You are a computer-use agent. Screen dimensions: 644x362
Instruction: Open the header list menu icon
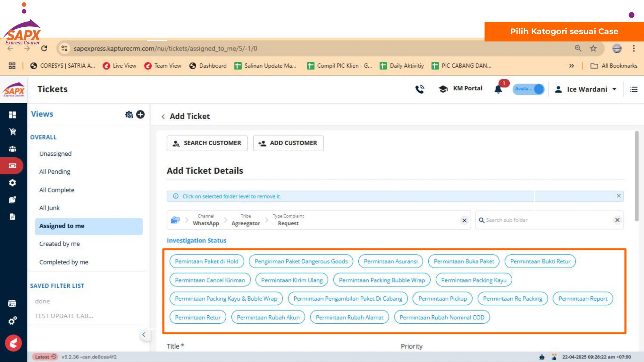coord(634,89)
